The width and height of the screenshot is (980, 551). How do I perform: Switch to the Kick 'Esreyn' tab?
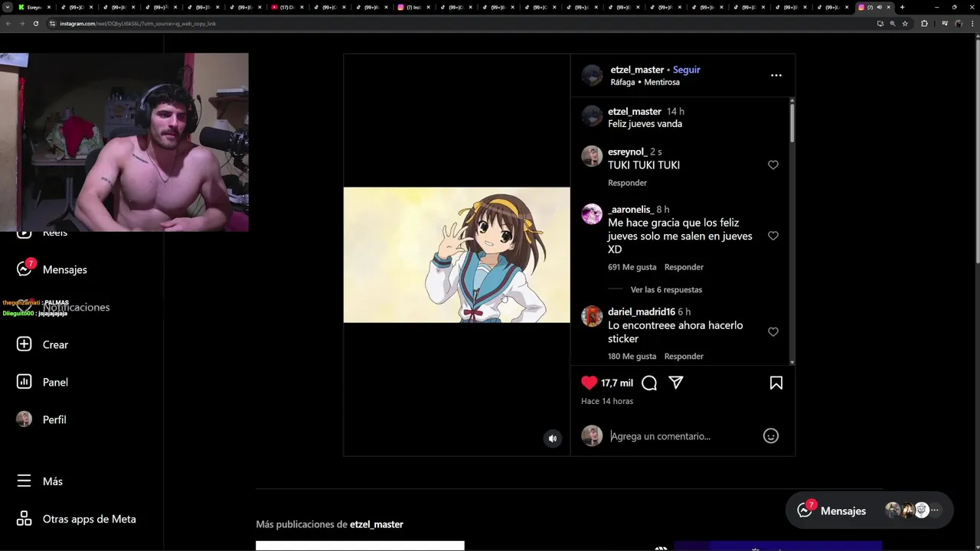coord(34,7)
